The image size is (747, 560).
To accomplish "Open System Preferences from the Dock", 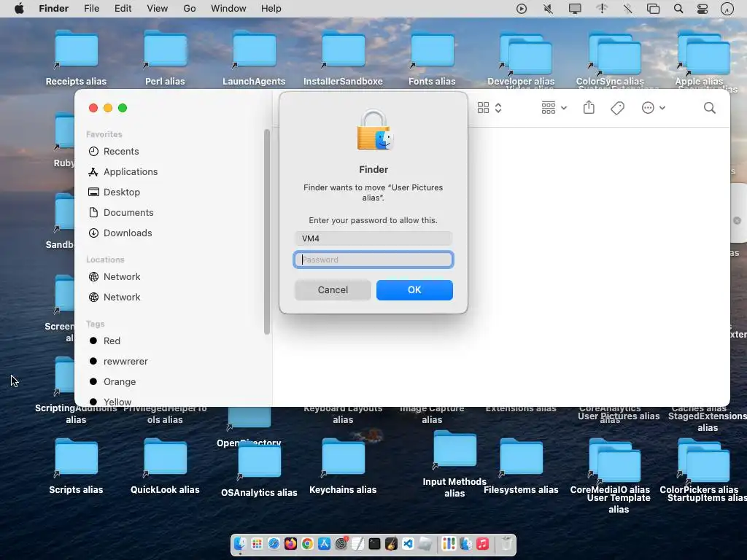I will tap(341, 543).
